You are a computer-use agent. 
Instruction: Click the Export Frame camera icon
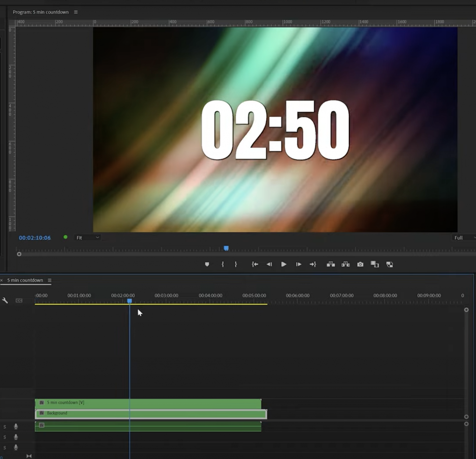click(x=360, y=264)
